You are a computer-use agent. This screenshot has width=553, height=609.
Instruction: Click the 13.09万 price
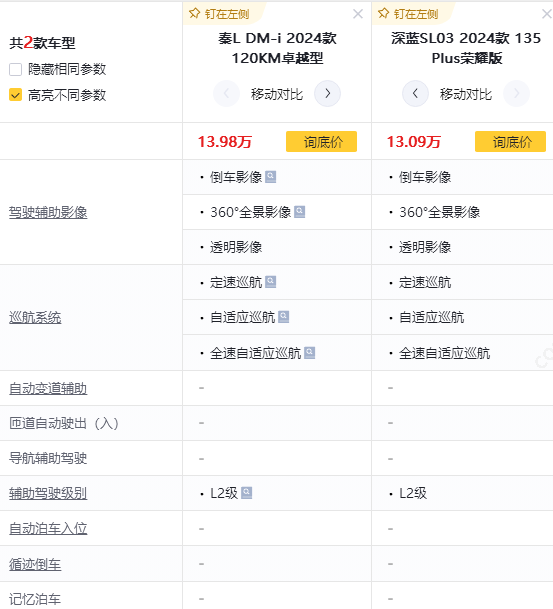[x=414, y=142]
